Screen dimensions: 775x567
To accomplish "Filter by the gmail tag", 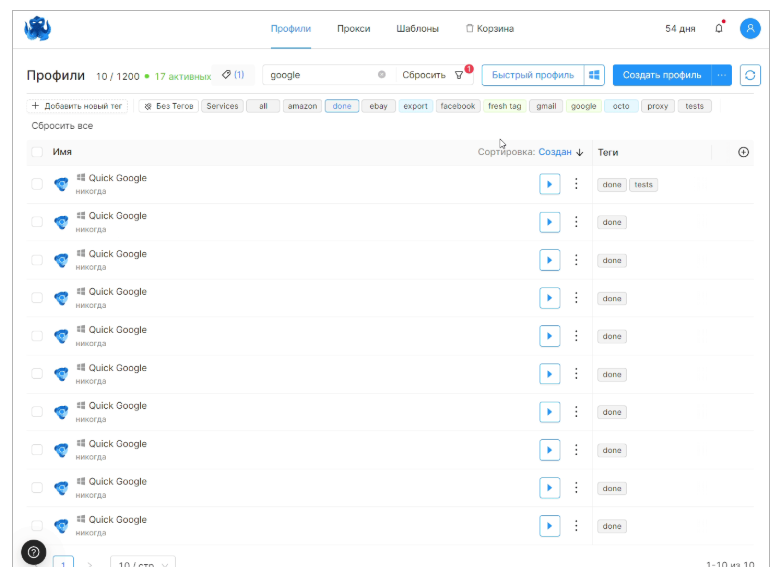I will (x=546, y=106).
